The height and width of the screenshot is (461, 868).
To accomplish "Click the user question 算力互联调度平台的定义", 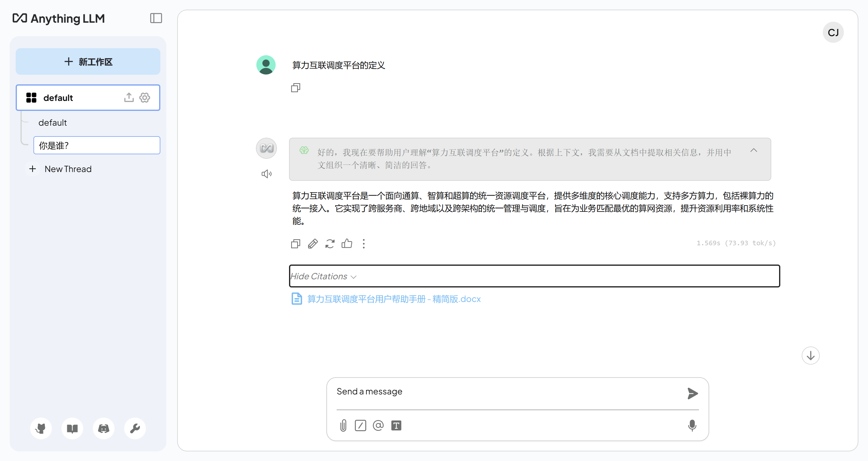I will pos(339,65).
